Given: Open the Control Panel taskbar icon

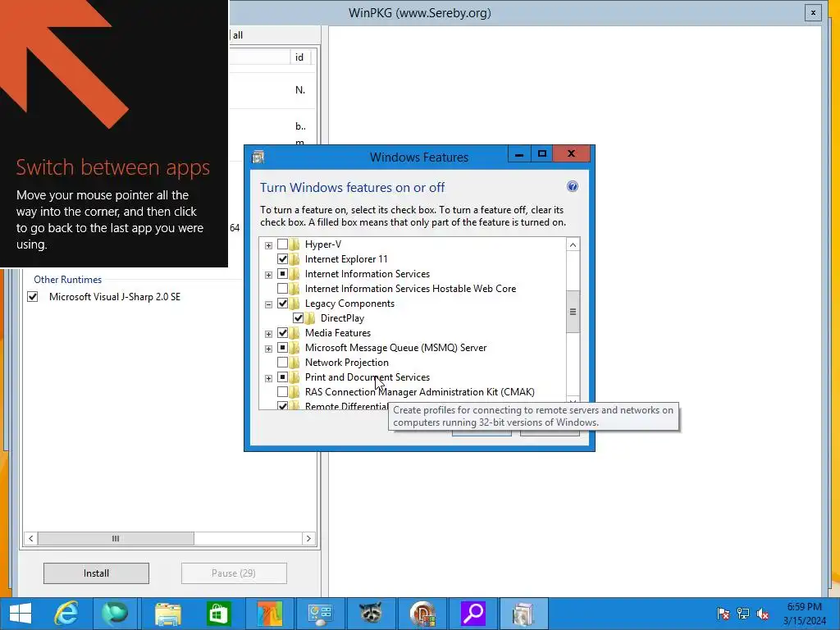Looking at the screenshot, I should 320,614.
